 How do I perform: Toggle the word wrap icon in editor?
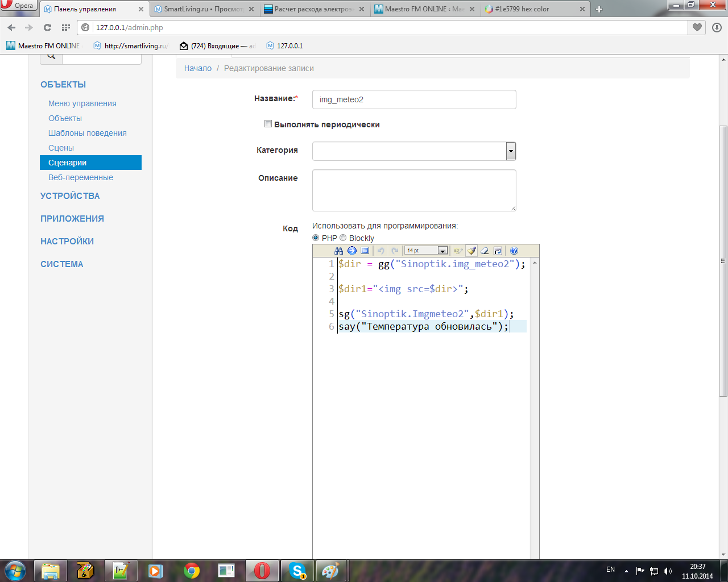click(x=498, y=251)
